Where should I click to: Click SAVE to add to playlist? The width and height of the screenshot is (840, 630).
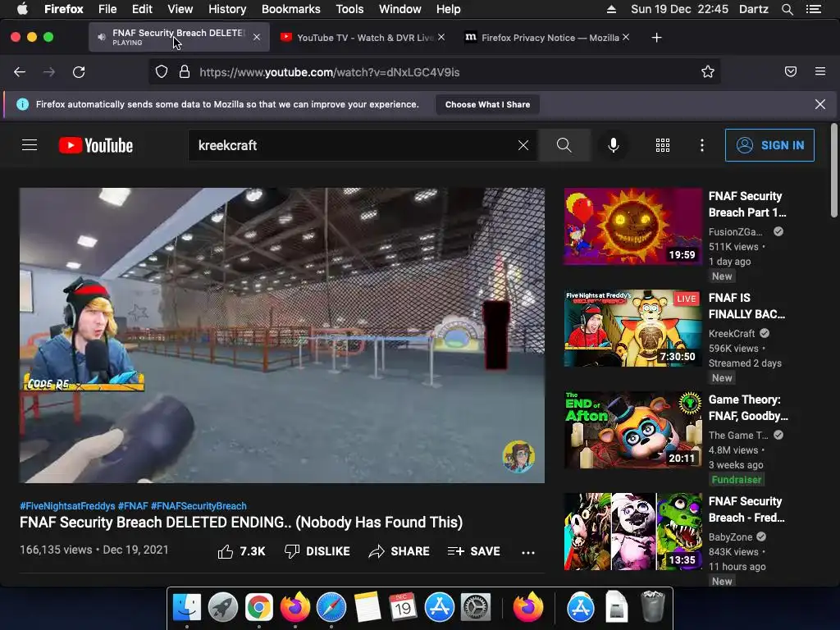click(473, 551)
